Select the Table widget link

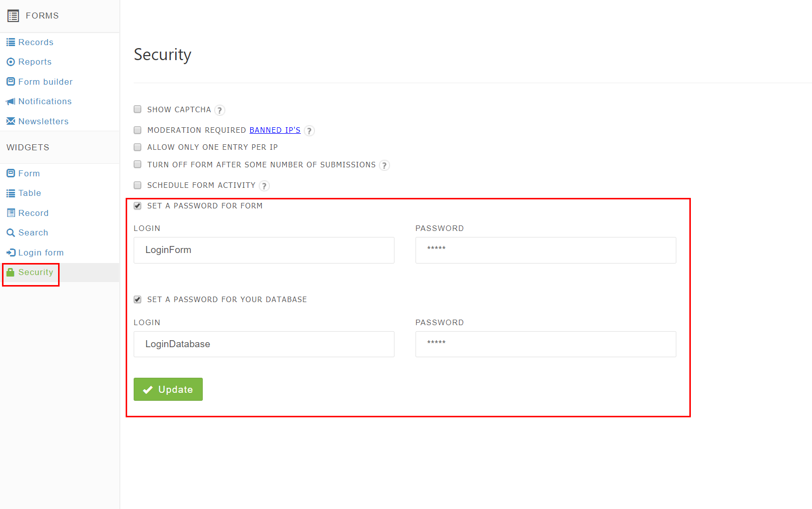[30, 193]
